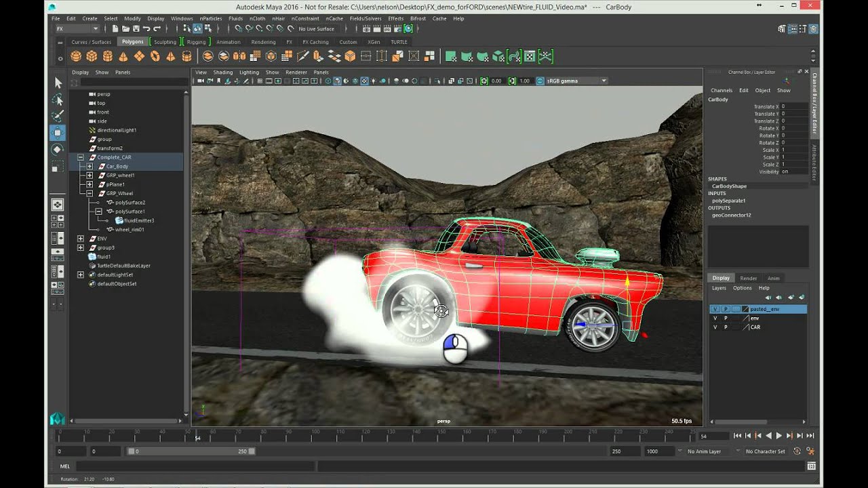Click the Translate X value field
This screenshot has width=868, height=488.
(x=794, y=106)
